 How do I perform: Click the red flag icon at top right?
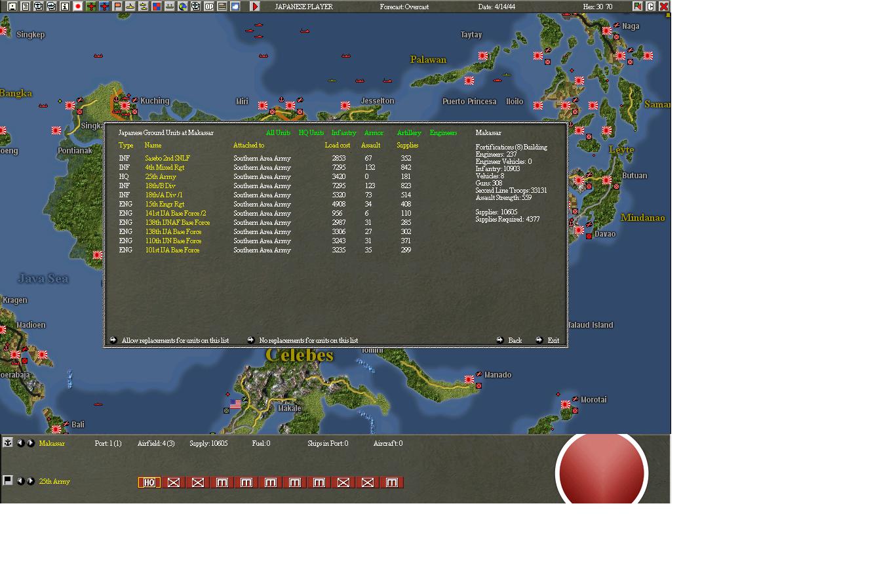(637, 7)
